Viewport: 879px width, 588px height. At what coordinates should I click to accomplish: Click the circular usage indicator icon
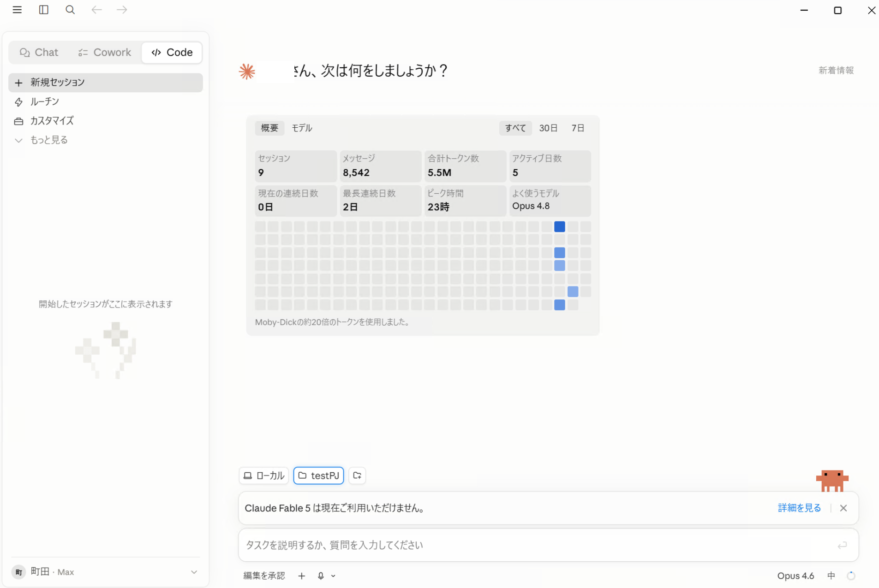(851, 576)
